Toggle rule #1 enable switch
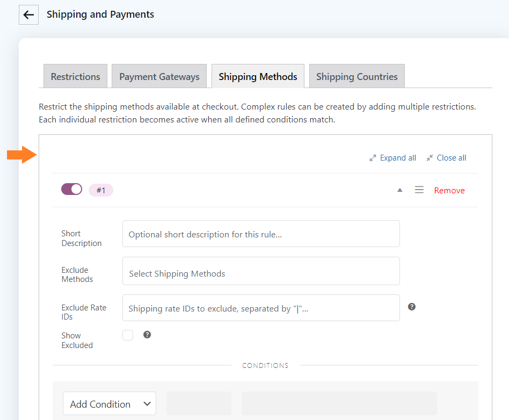 pos(72,189)
